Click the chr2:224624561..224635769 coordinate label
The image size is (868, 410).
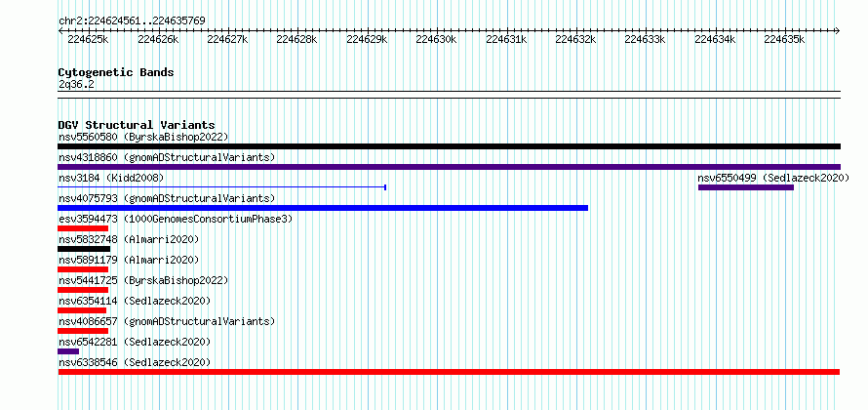coord(132,21)
